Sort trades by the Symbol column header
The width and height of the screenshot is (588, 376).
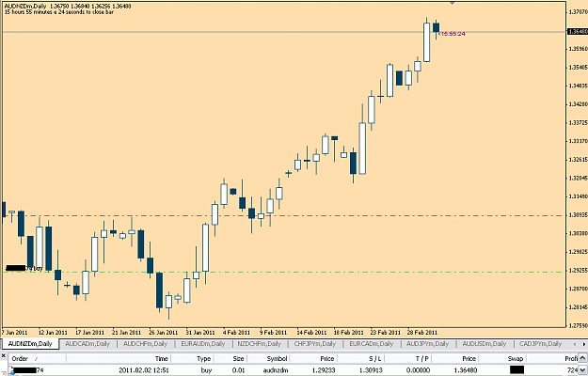click(268, 358)
